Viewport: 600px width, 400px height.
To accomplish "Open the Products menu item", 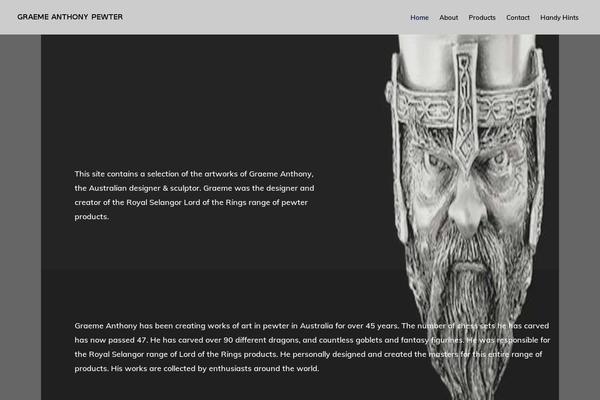I will tap(482, 18).
